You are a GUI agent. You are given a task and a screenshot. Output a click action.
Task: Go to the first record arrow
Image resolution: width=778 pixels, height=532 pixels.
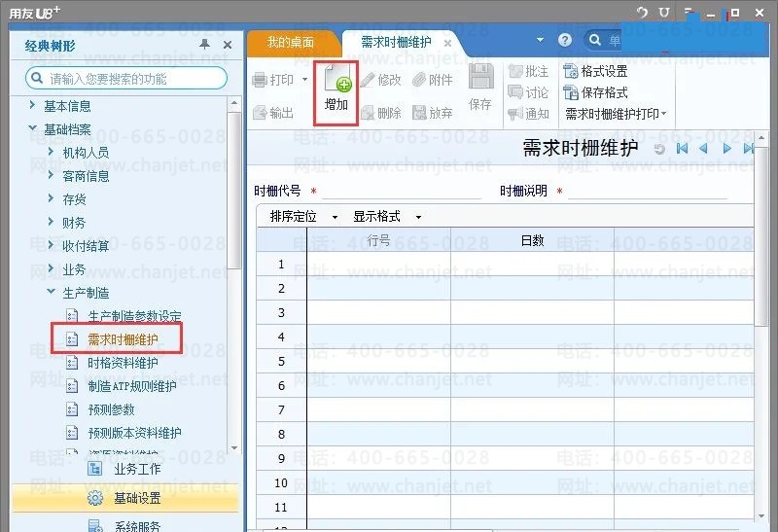[x=683, y=149]
